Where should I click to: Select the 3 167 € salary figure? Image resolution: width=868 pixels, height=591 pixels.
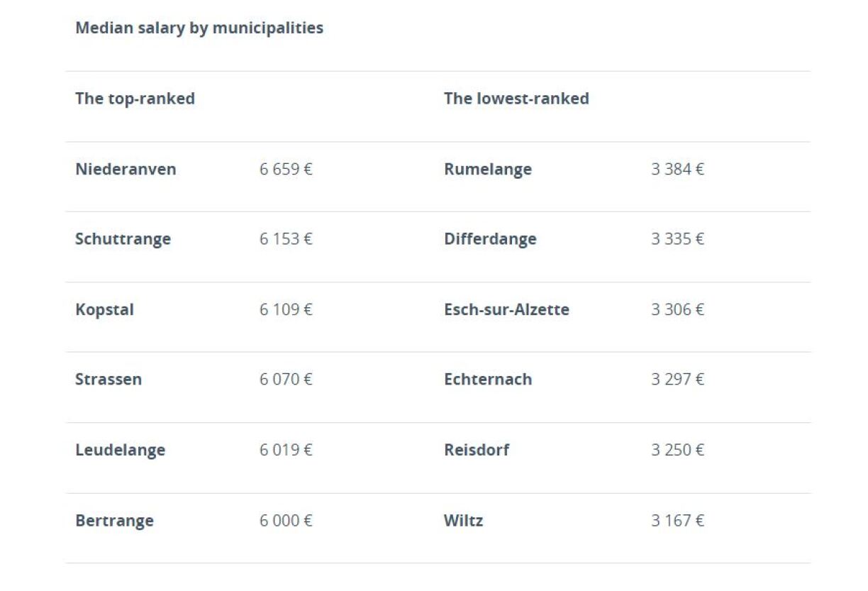coord(677,521)
